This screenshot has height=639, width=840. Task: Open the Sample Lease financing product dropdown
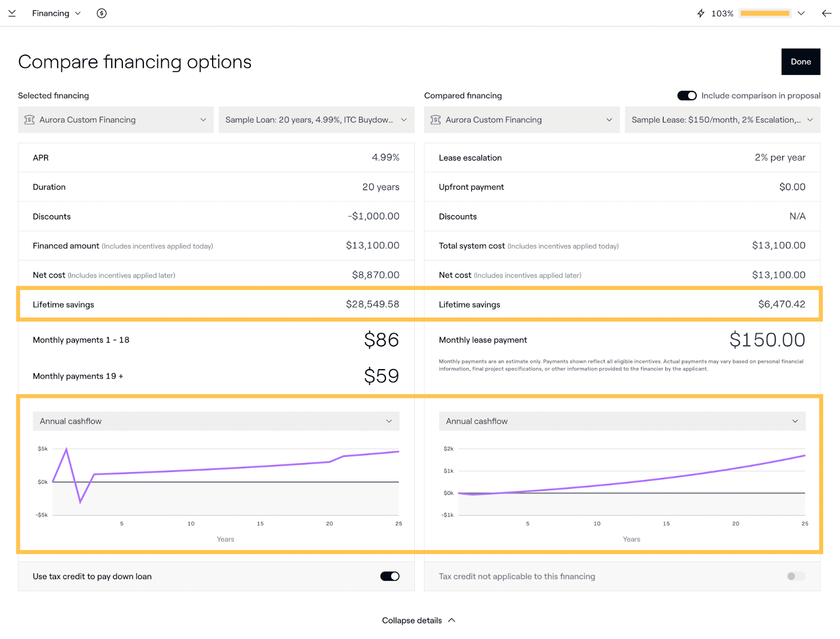[722, 120]
